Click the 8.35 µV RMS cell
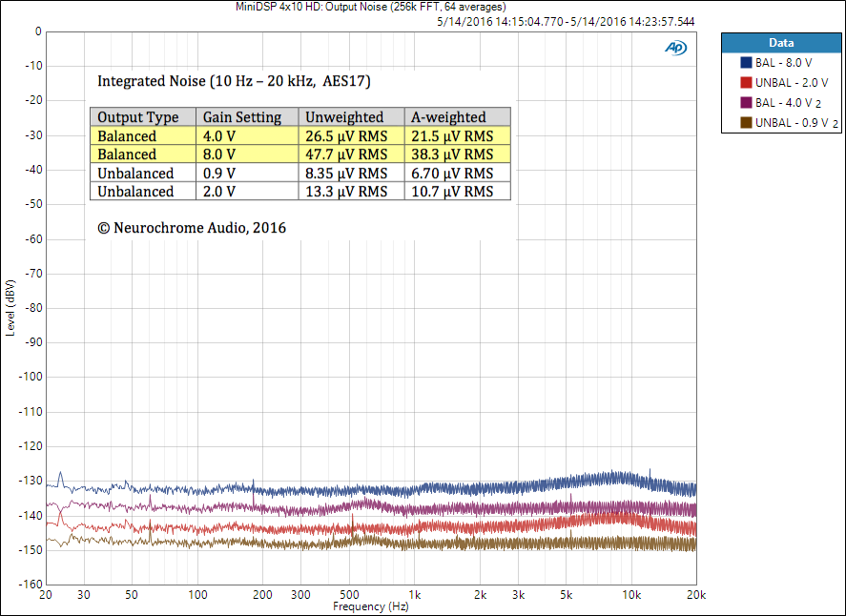 [351, 174]
